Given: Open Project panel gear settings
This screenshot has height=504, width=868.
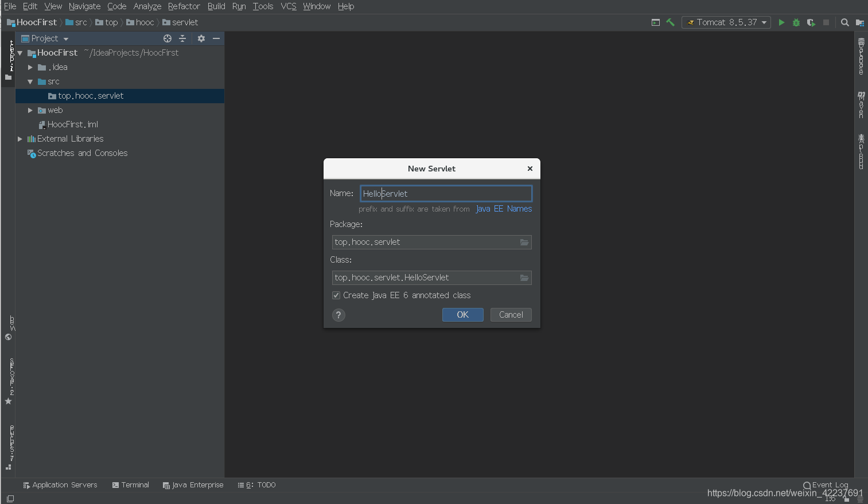Looking at the screenshot, I should pos(201,38).
